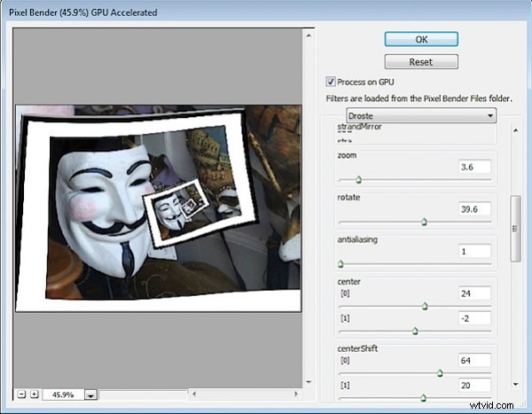Image resolution: width=532 pixels, height=414 pixels.
Task: Click the antialiasing slider handle
Action: point(340,263)
